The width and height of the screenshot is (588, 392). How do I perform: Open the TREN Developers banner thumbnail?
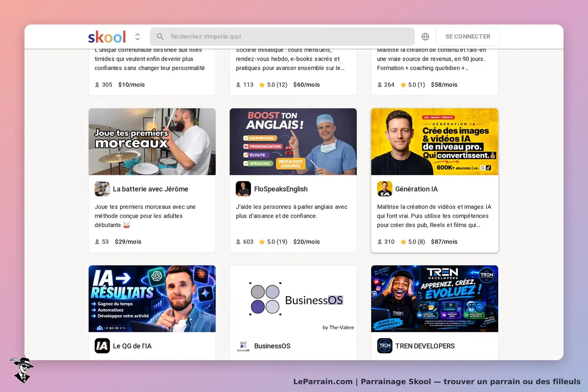click(x=435, y=299)
